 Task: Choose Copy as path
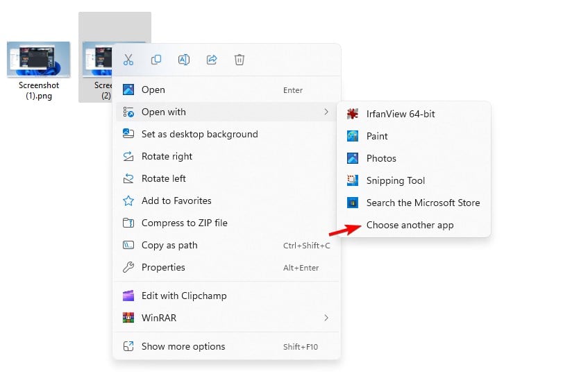click(x=226, y=245)
